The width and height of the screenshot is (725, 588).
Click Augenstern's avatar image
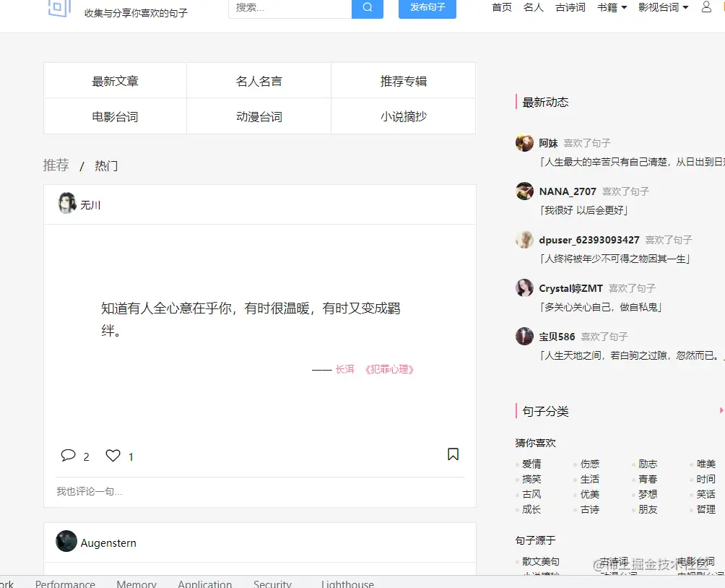pyautogui.click(x=66, y=541)
